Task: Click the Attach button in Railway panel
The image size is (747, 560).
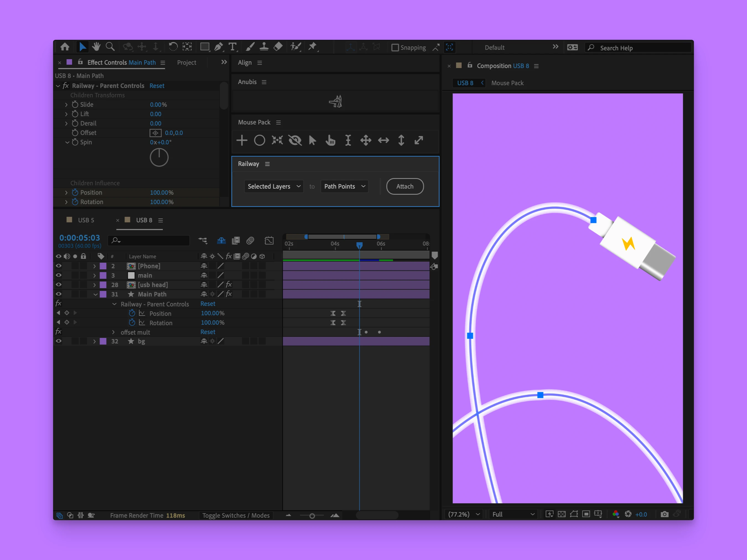Action: 404,186
